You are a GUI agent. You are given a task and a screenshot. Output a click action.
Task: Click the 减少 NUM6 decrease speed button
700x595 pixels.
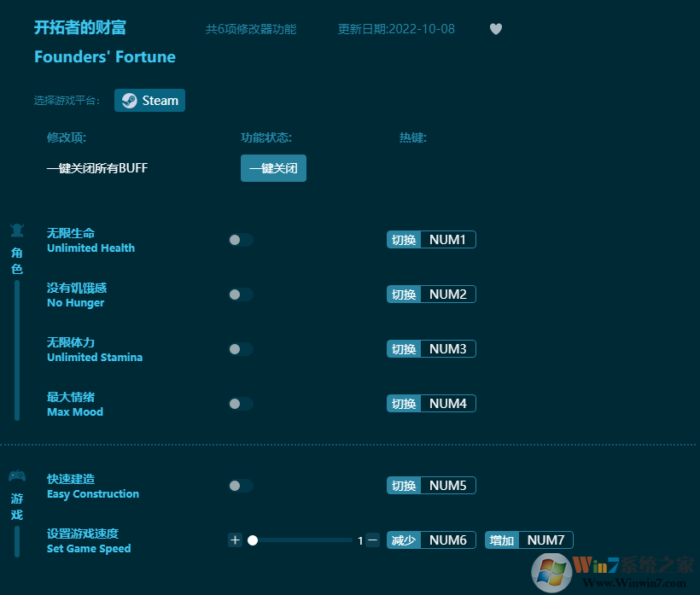(431, 540)
